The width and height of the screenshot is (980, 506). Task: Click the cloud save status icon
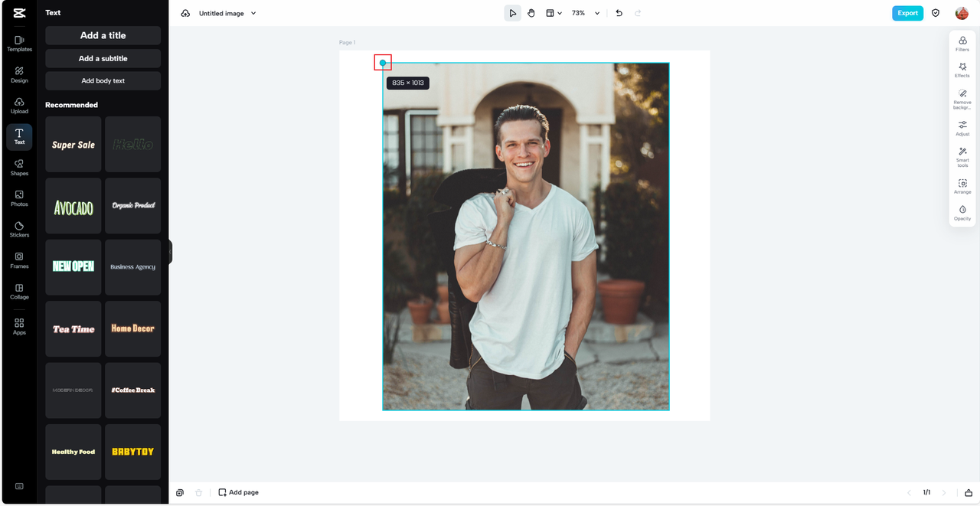pyautogui.click(x=185, y=13)
